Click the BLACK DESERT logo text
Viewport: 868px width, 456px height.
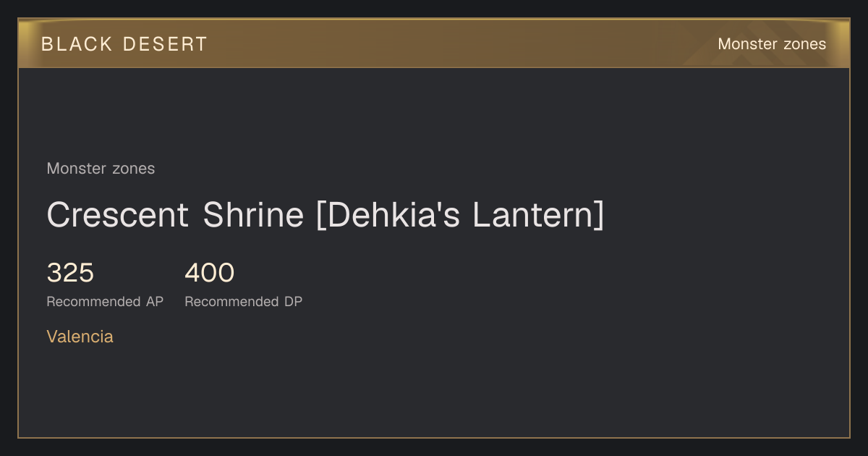pos(124,44)
